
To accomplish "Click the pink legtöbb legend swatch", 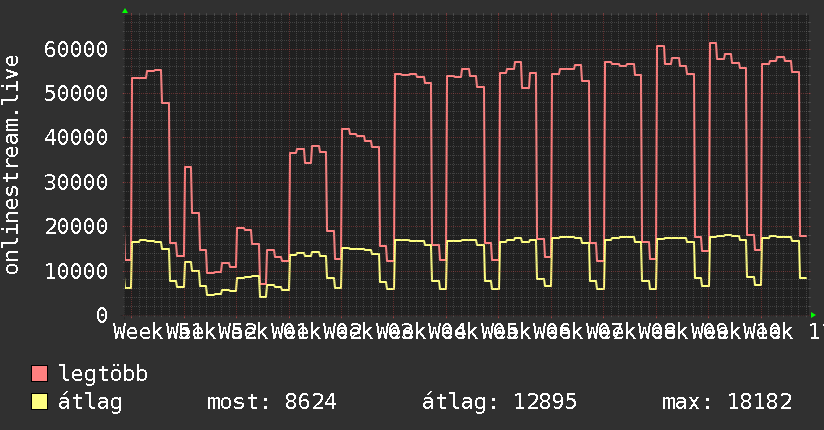I will pos(39,374).
